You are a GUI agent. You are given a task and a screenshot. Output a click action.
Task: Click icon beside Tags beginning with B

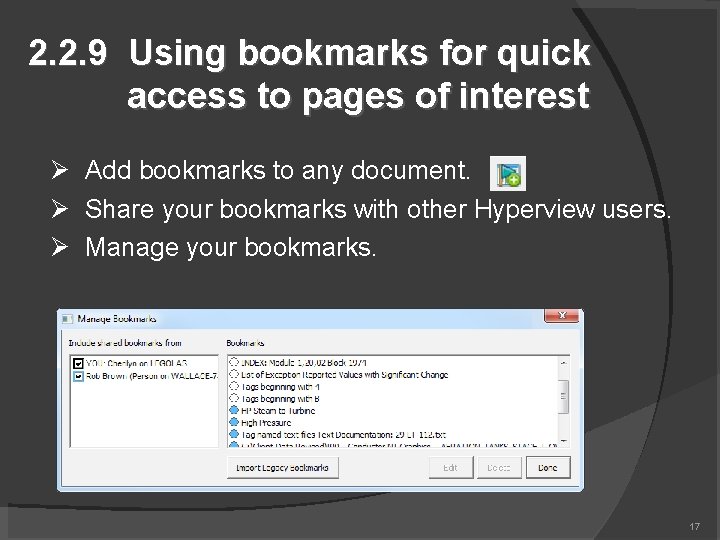234,398
